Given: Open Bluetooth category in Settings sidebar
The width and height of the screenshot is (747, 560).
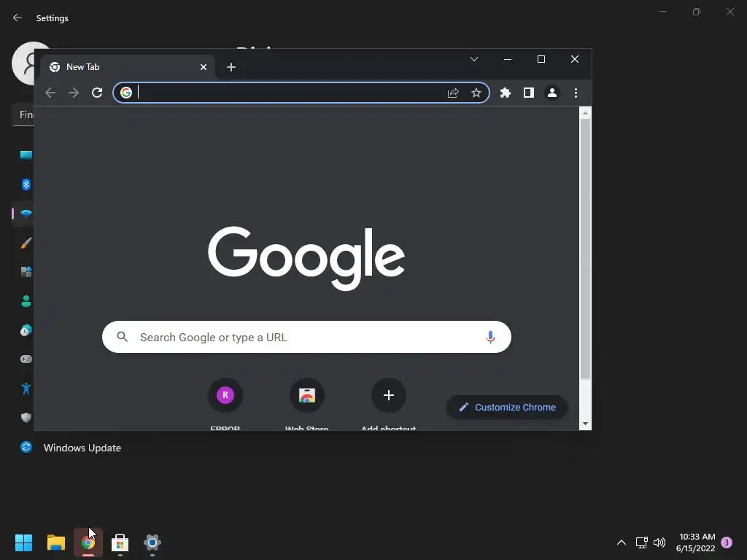Looking at the screenshot, I should click(26, 184).
